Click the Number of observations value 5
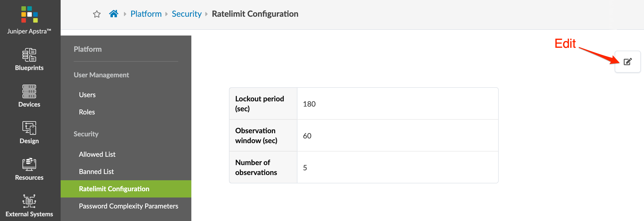Image resolution: width=644 pixels, height=221 pixels. coord(305,168)
